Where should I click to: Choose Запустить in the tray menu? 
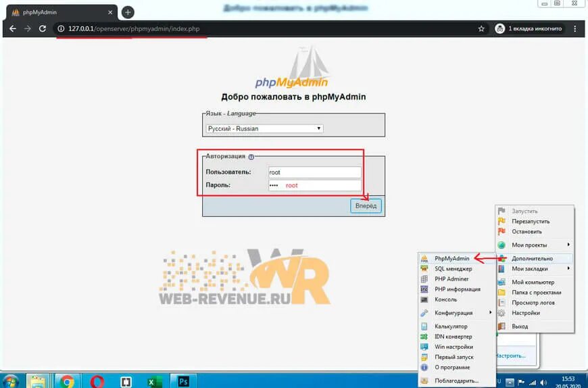(535, 211)
